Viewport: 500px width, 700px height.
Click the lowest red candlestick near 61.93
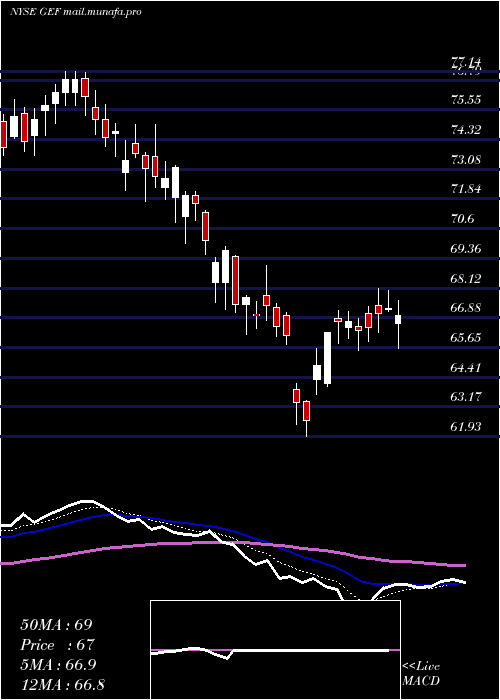coord(306,411)
